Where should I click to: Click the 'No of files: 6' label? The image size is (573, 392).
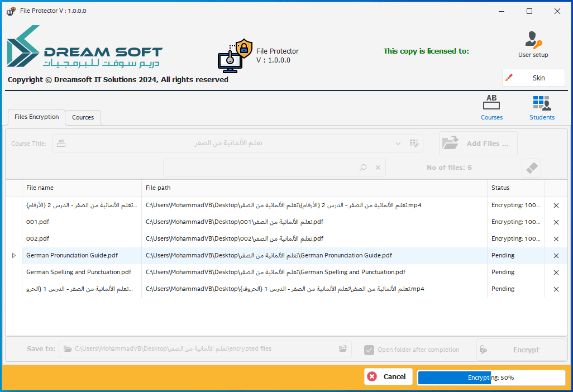click(449, 168)
